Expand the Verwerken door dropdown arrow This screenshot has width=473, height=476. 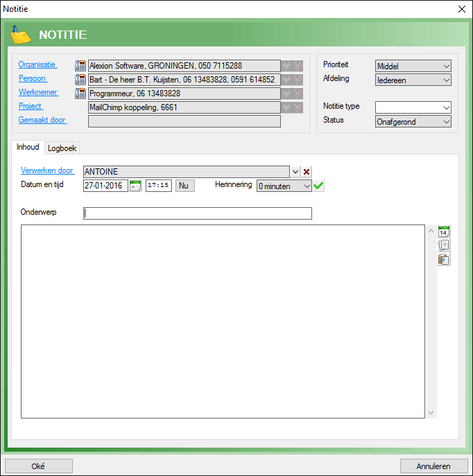(x=295, y=172)
